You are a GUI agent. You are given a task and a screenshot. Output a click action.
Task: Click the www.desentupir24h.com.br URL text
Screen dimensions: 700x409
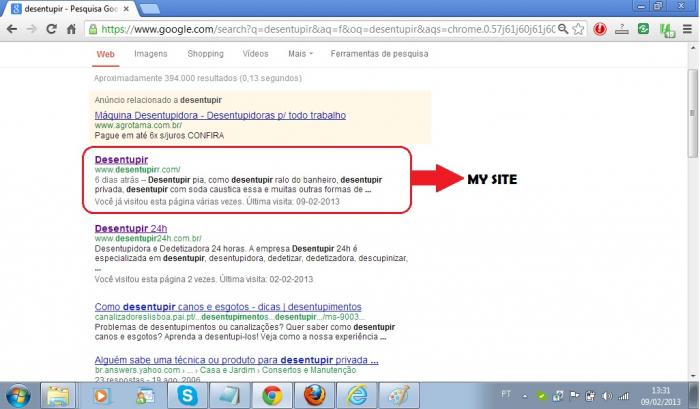[x=148, y=238]
